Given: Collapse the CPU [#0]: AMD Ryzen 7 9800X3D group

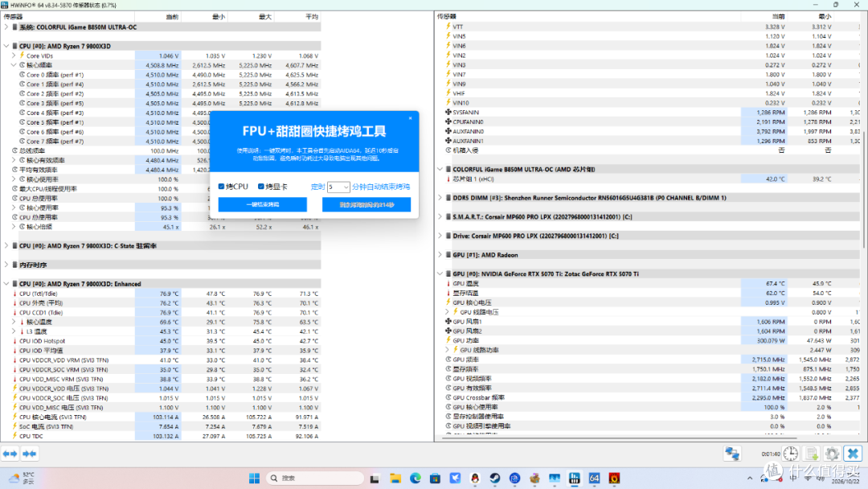Looking at the screenshot, I should coord(6,46).
